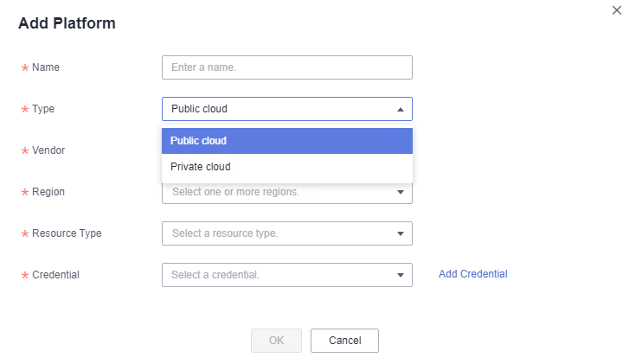Click the Add Credential link
Image resolution: width=629 pixels, height=364 pixels.
472,274
